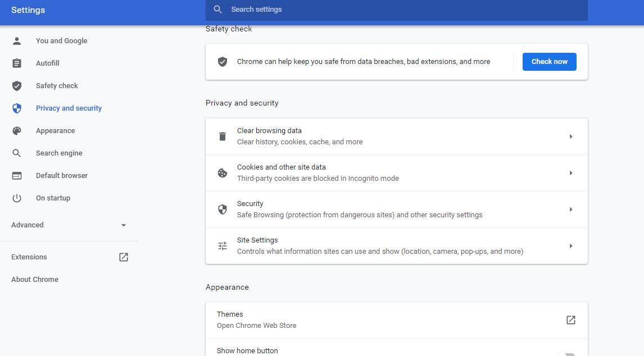Screen dimensions: 644x356
Task: Switch to the Search engine section
Action: pos(59,153)
